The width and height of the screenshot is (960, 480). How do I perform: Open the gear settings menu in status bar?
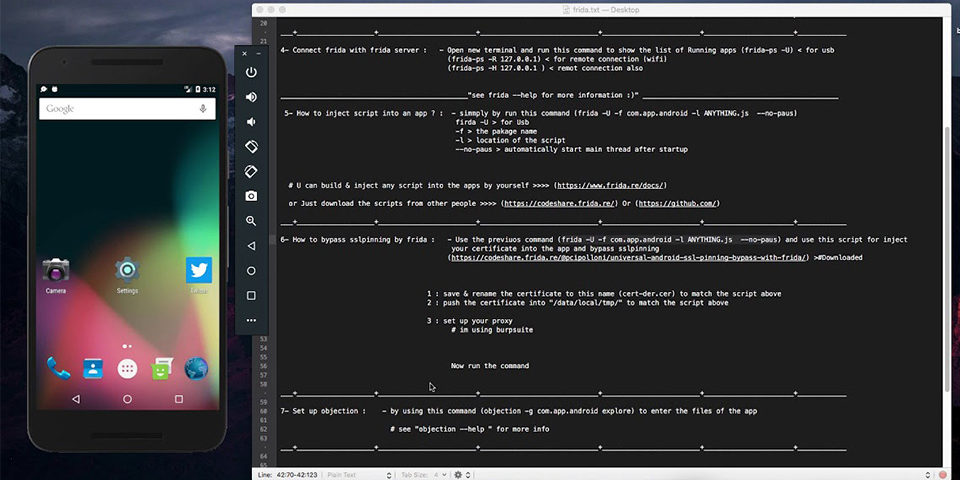point(461,474)
